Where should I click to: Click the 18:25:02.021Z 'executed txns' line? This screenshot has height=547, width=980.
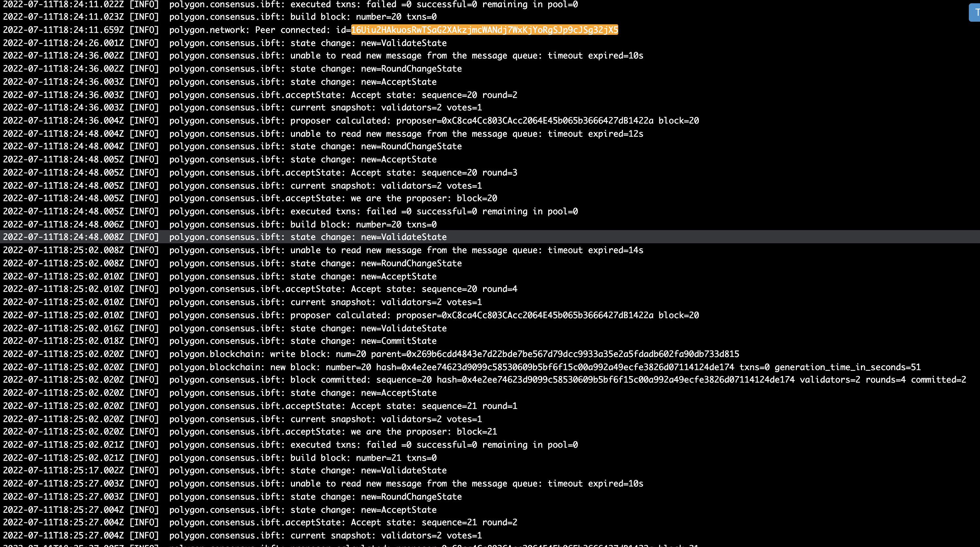click(290, 445)
